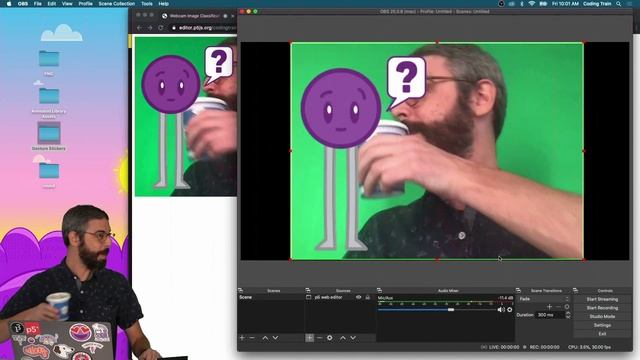Go back in the Chrome browser window

[140, 28]
